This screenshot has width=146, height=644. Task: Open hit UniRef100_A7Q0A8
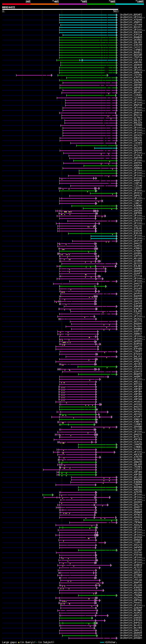click(x=131, y=20)
